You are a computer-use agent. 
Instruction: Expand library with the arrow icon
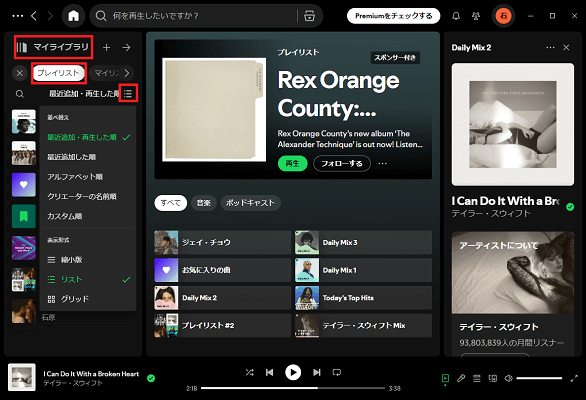pyautogui.click(x=126, y=47)
